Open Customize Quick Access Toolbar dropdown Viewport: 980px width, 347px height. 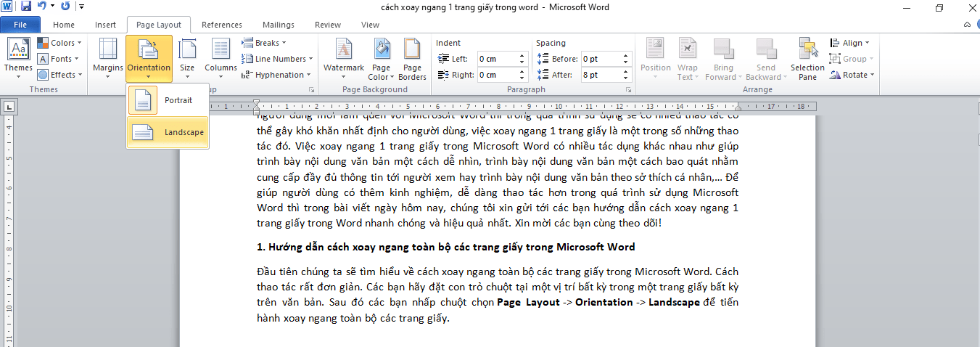(81, 7)
